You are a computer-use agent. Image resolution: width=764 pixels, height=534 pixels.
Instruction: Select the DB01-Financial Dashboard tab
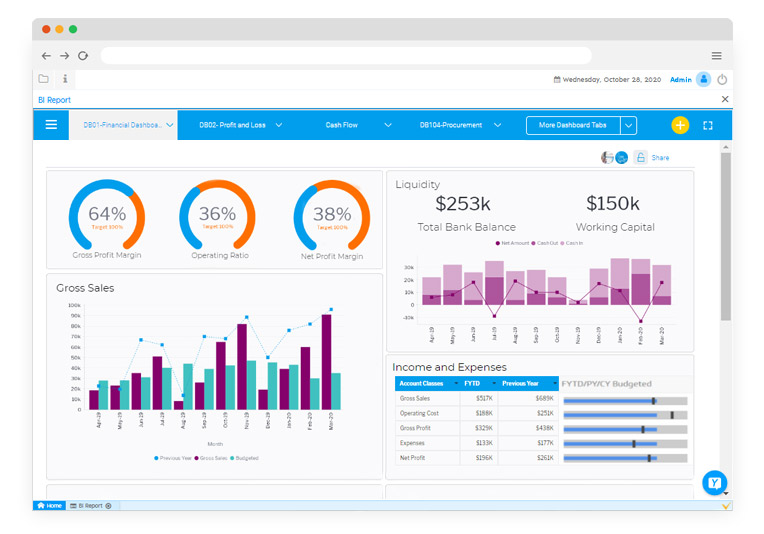tap(122, 125)
